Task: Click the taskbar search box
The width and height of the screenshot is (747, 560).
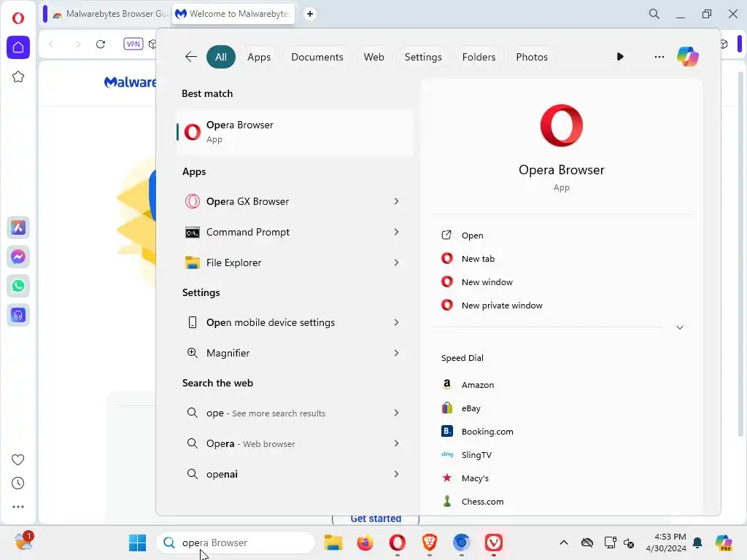Action: click(236, 542)
